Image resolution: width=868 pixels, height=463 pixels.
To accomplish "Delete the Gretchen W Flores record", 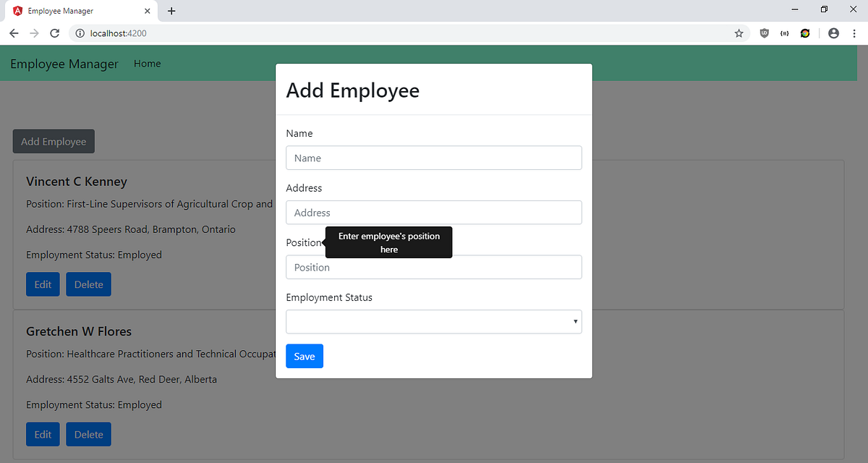I will tap(88, 434).
